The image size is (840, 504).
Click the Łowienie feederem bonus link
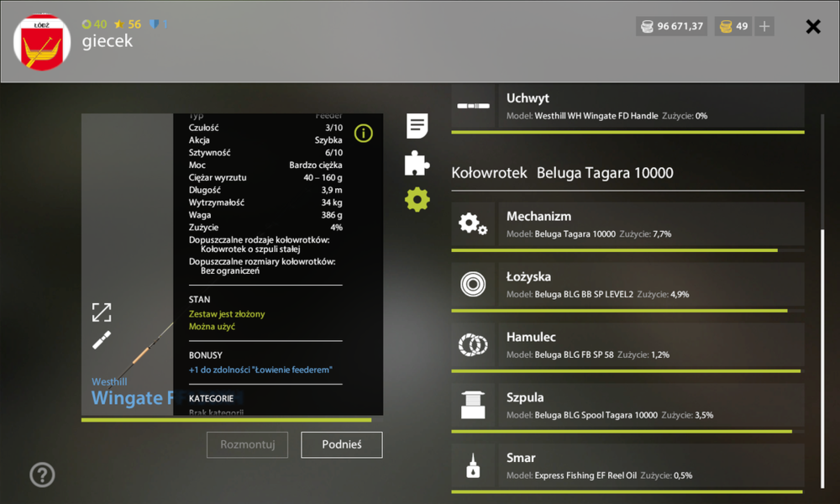coord(260,370)
